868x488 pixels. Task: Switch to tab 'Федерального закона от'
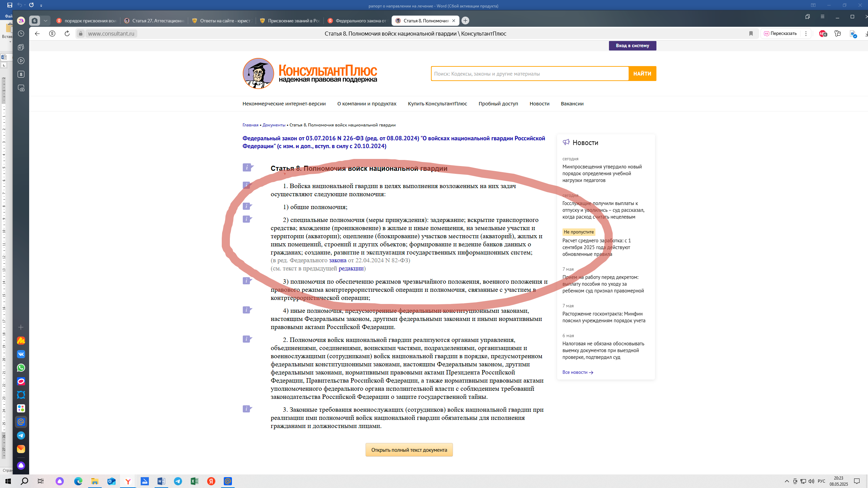[358, 21]
